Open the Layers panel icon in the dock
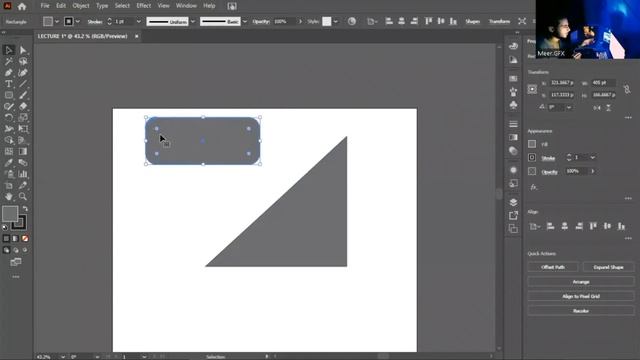Image resolution: width=640 pixels, height=360 pixels. (513, 202)
